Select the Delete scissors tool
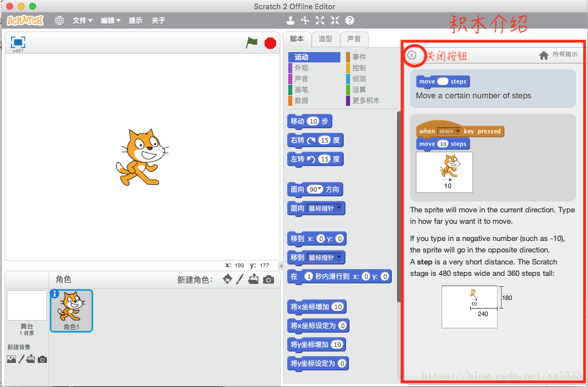588x387 pixels. [x=305, y=20]
